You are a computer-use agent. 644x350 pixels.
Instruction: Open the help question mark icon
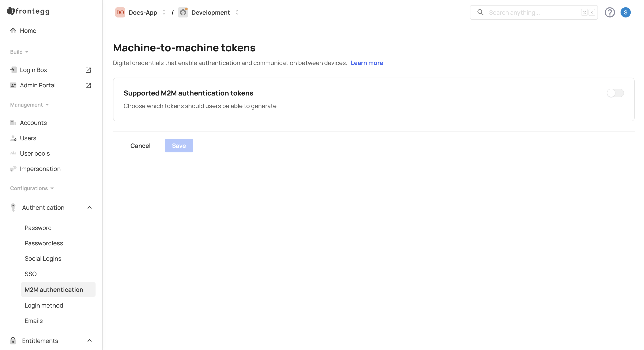click(x=609, y=13)
